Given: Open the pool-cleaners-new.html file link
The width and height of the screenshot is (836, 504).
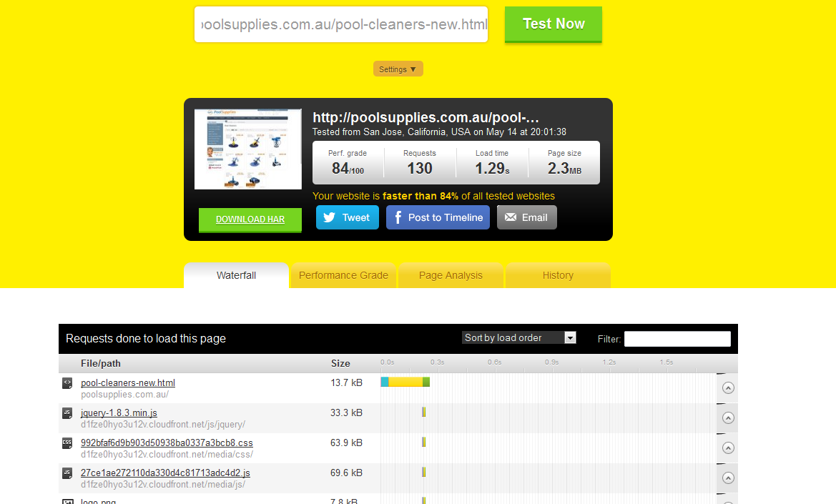Looking at the screenshot, I should (x=128, y=383).
